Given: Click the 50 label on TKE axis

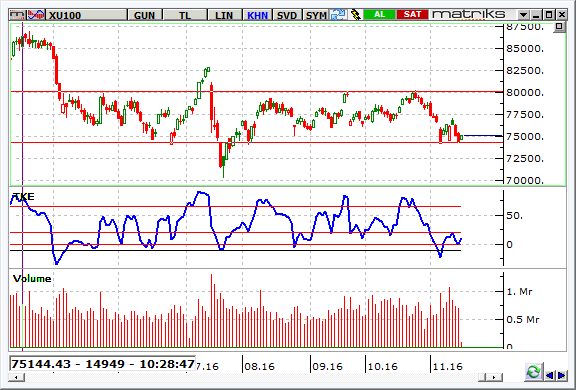Looking at the screenshot, I should (x=515, y=216).
